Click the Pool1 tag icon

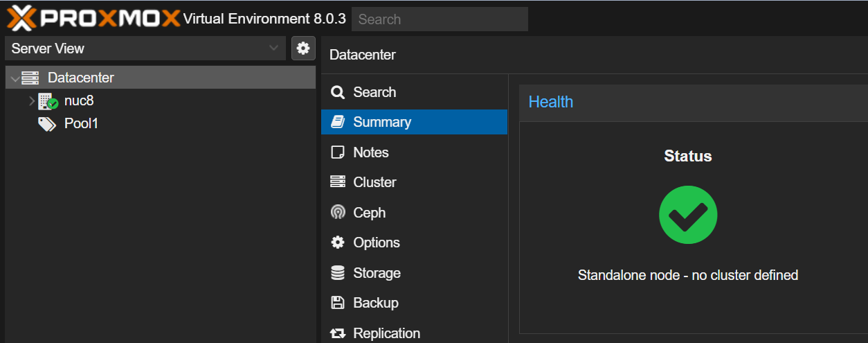(47, 124)
